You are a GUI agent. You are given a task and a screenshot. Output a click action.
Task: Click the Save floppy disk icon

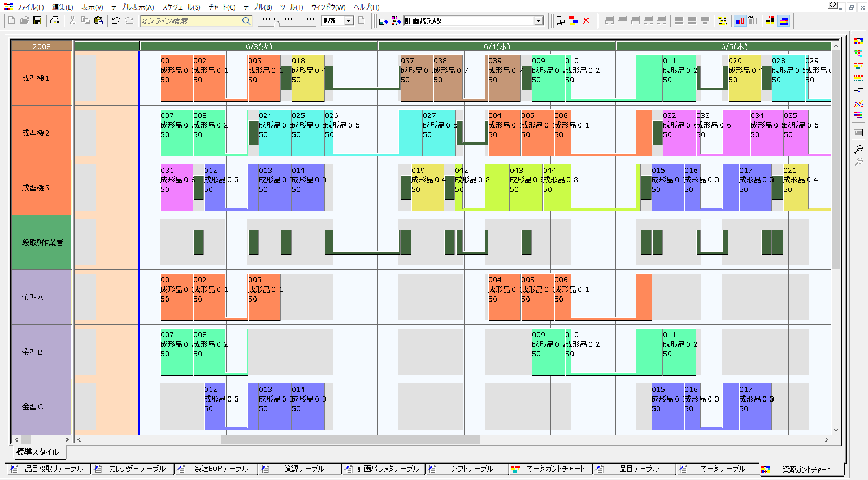(37, 20)
